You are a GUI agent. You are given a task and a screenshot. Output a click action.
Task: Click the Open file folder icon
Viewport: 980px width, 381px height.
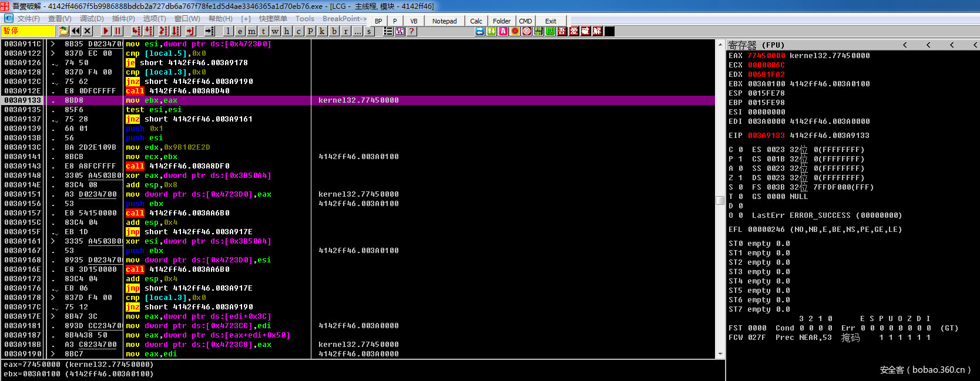pos(63,31)
